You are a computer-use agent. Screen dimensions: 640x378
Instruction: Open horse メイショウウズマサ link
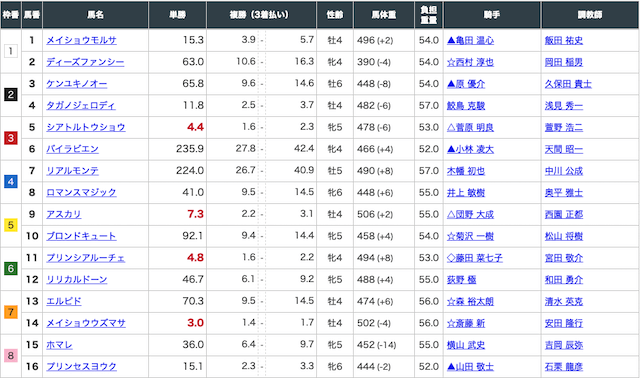point(86,323)
